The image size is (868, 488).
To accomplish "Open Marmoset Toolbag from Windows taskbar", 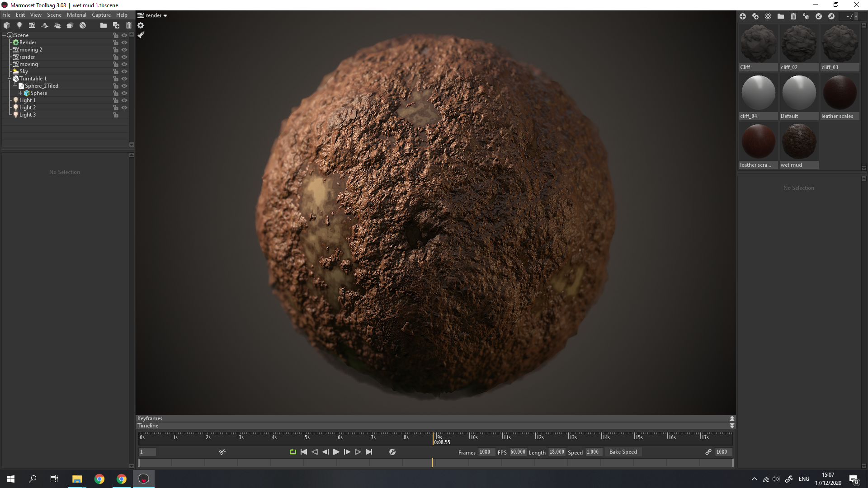I will [x=144, y=479].
